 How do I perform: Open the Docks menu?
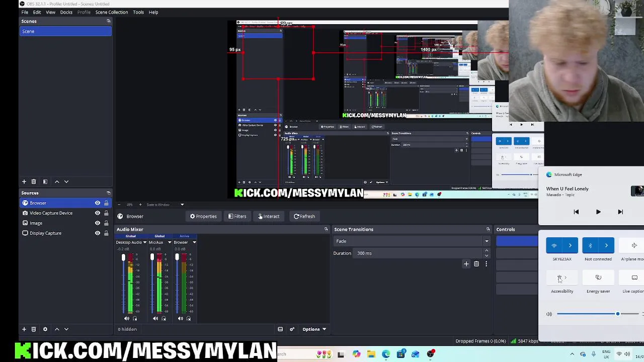pyautogui.click(x=66, y=12)
